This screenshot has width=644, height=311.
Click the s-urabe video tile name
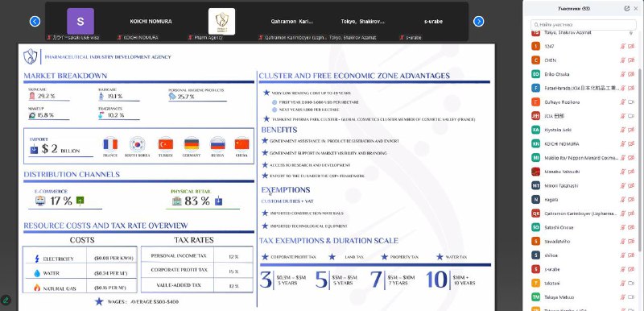pyautogui.click(x=433, y=22)
